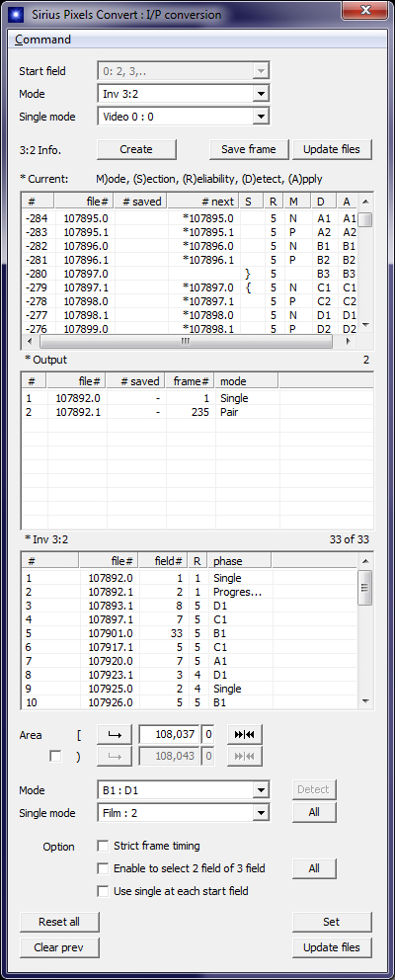Open the Command menu
395x980 pixels.
point(43,40)
